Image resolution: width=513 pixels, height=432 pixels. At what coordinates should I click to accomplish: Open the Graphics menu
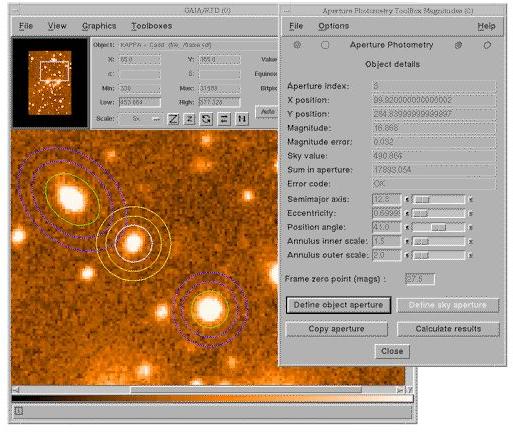(x=99, y=26)
